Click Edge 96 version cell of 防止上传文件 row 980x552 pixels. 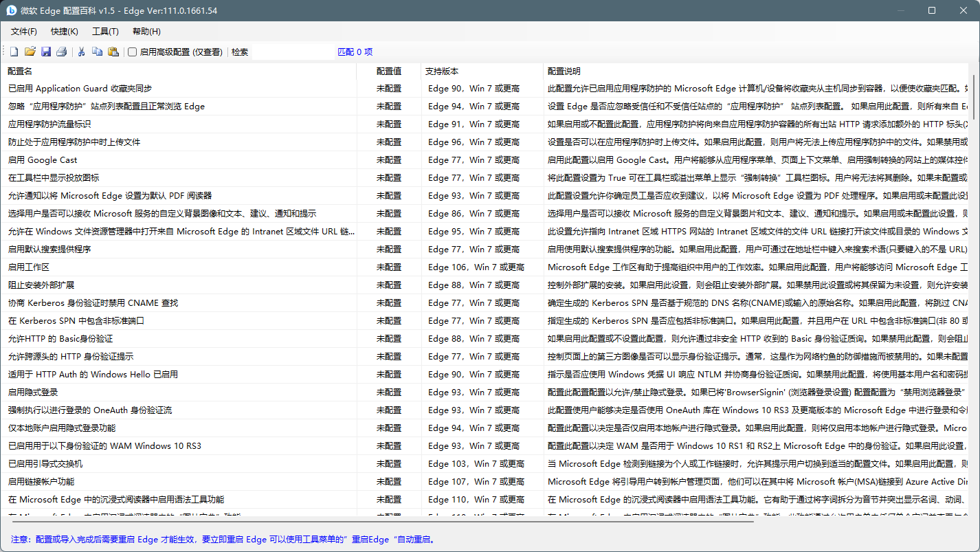[474, 142]
